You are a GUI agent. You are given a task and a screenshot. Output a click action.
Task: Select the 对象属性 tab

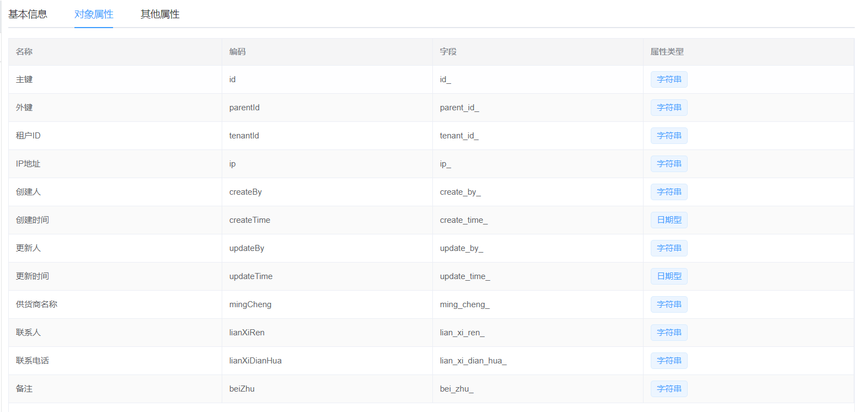pyautogui.click(x=94, y=14)
